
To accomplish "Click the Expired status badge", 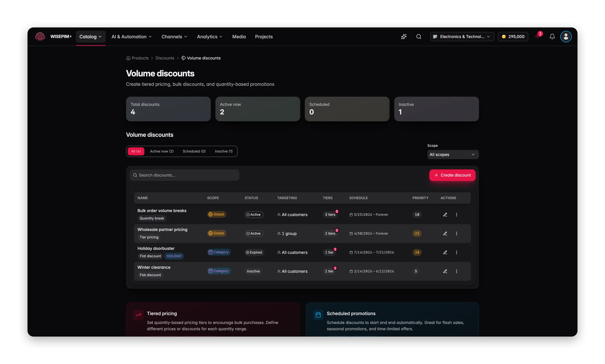I will pyautogui.click(x=254, y=252).
